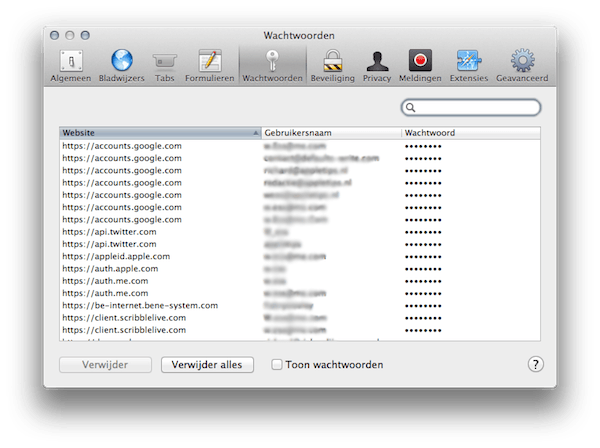The width and height of the screenshot is (600, 448).
Task: Sort by the Gebruikersnaam column header
Action: coord(331,133)
